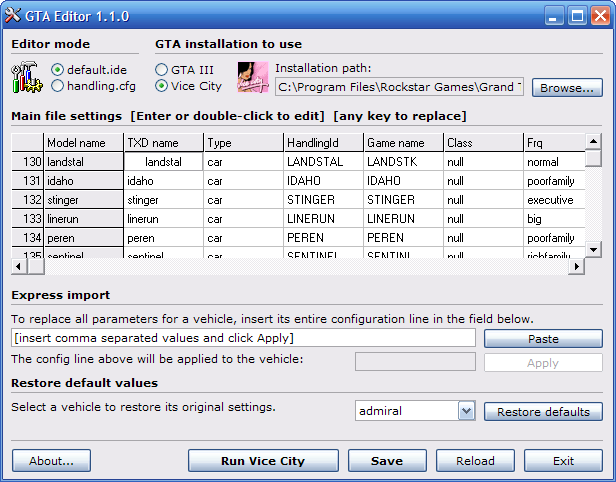
Task: Minimize the GTA Editor window
Action: [x=554, y=16]
